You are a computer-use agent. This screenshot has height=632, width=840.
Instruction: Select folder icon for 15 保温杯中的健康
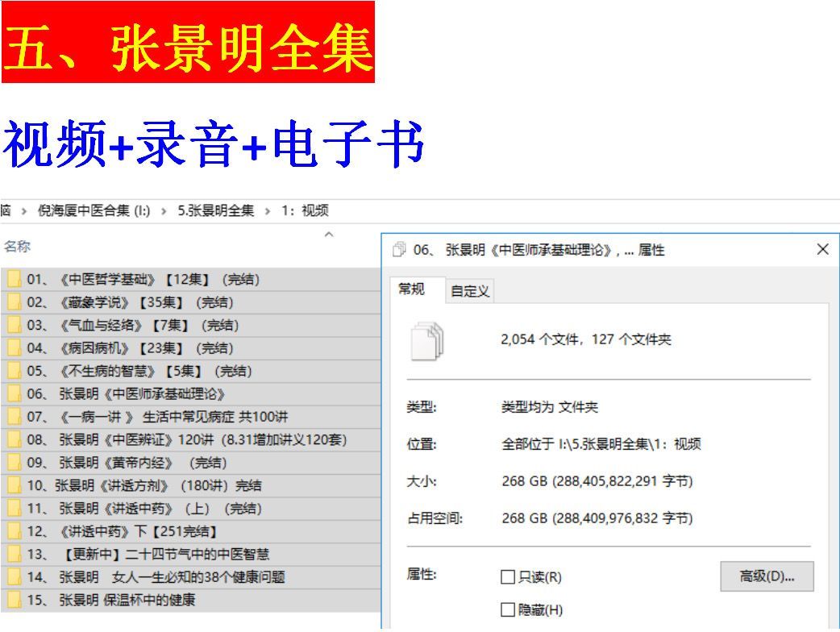pos(14,600)
